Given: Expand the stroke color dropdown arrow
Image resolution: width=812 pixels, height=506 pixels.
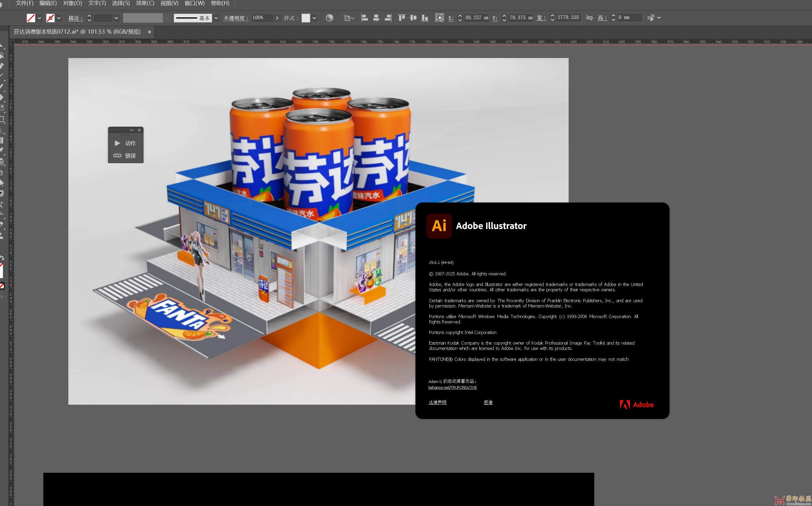Looking at the screenshot, I should [x=59, y=18].
